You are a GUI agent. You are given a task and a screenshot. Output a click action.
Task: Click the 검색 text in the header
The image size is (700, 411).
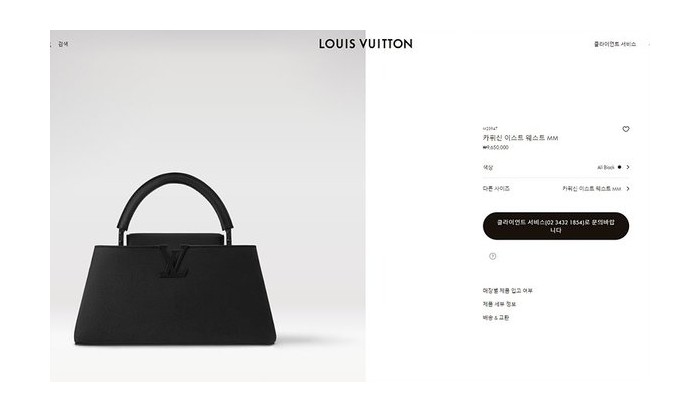[63, 44]
